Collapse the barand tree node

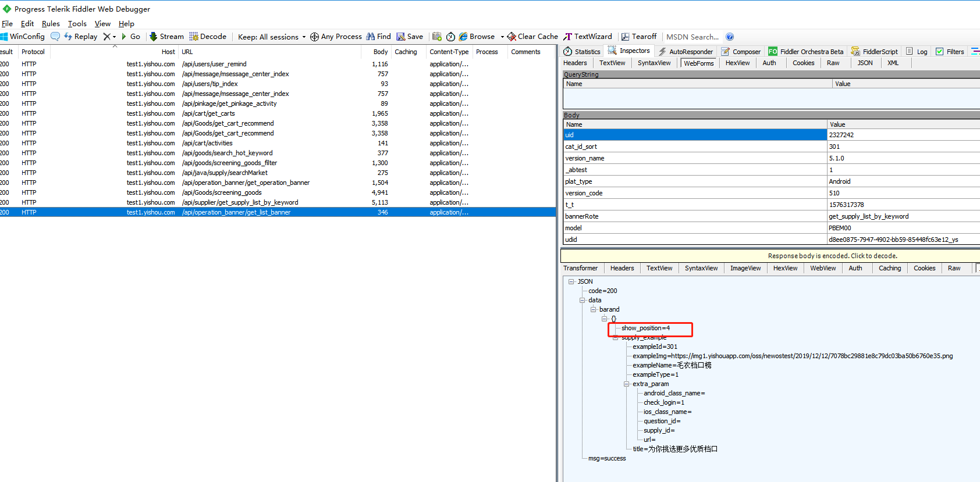point(594,309)
